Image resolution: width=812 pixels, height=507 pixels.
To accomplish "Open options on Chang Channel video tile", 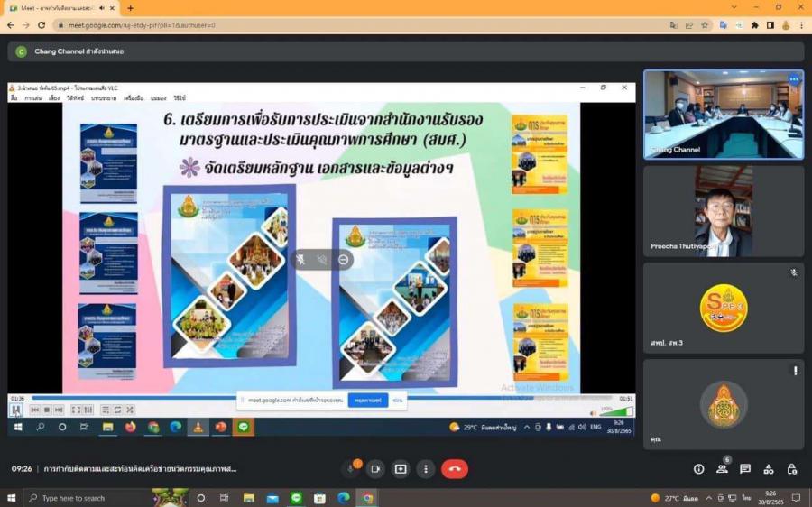I will (x=794, y=79).
